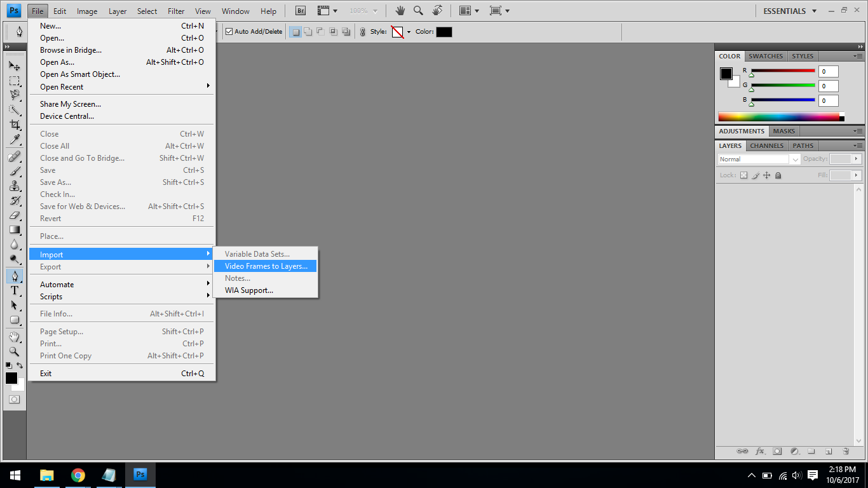The width and height of the screenshot is (868, 488).
Task: Toggle the Auto Add/Delete checkbox
Action: click(x=229, y=32)
